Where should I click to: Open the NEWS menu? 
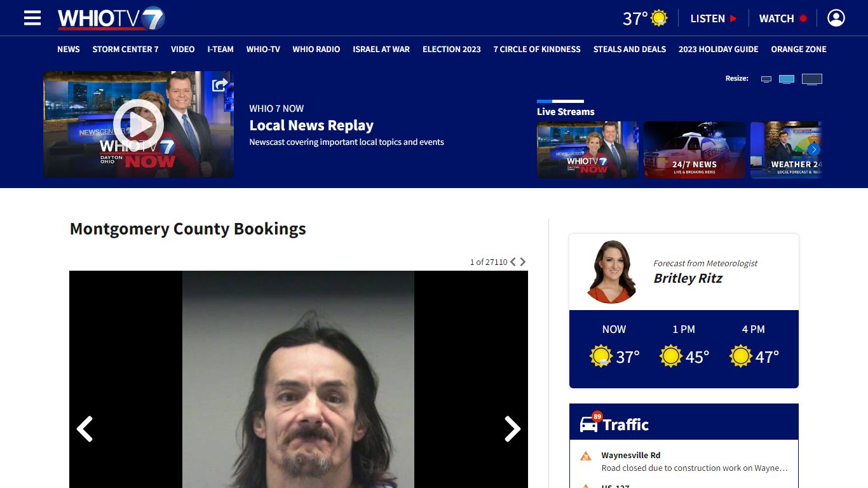[69, 49]
